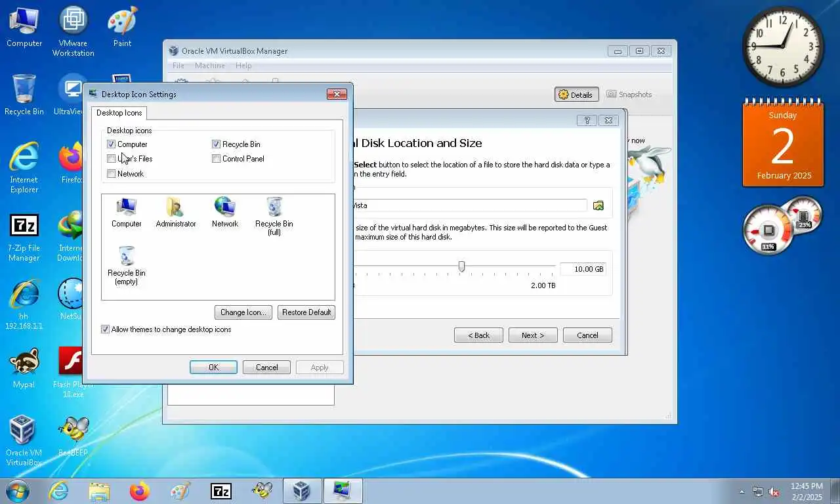Click the network tray icon
840x504 pixels.
(x=758, y=492)
